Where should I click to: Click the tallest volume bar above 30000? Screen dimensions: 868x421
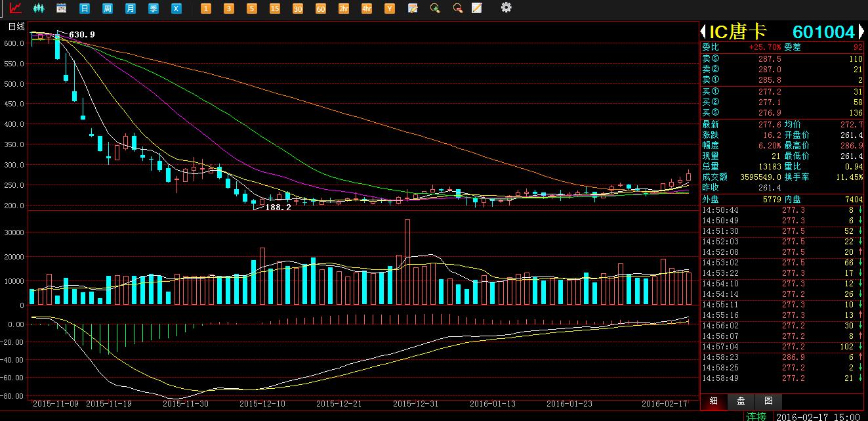click(x=407, y=261)
